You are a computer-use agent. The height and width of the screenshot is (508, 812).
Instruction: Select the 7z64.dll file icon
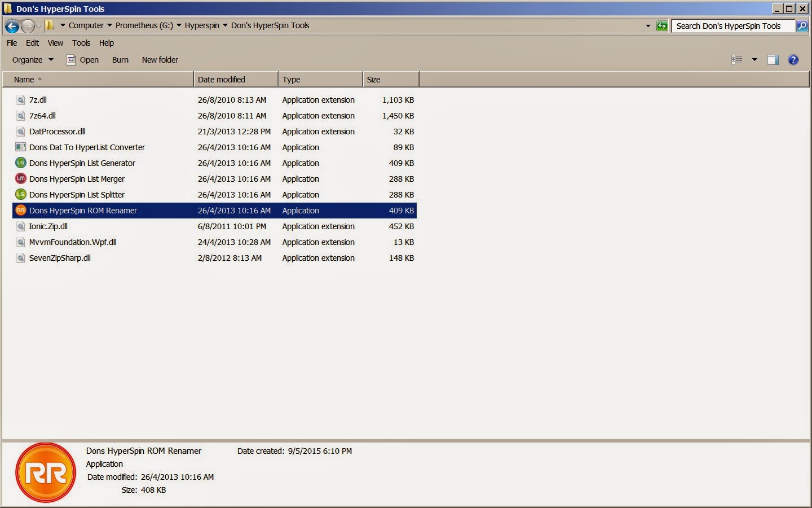click(x=21, y=116)
